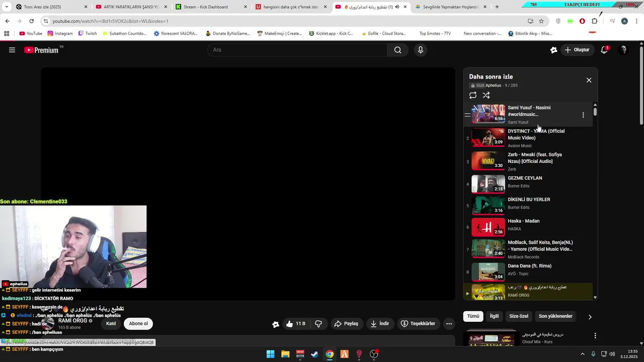The height and width of the screenshot is (362, 644).
Task: Download the video with İndir
Action: (380, 324)
